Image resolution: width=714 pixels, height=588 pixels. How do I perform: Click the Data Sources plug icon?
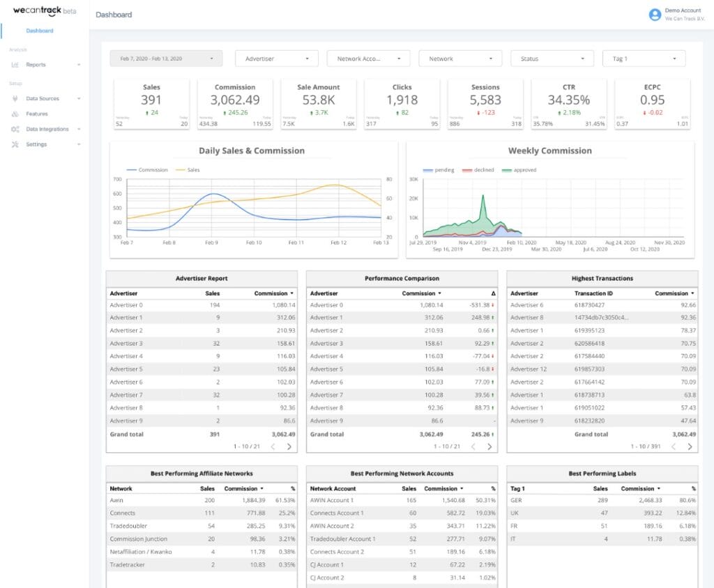point(15,98)
